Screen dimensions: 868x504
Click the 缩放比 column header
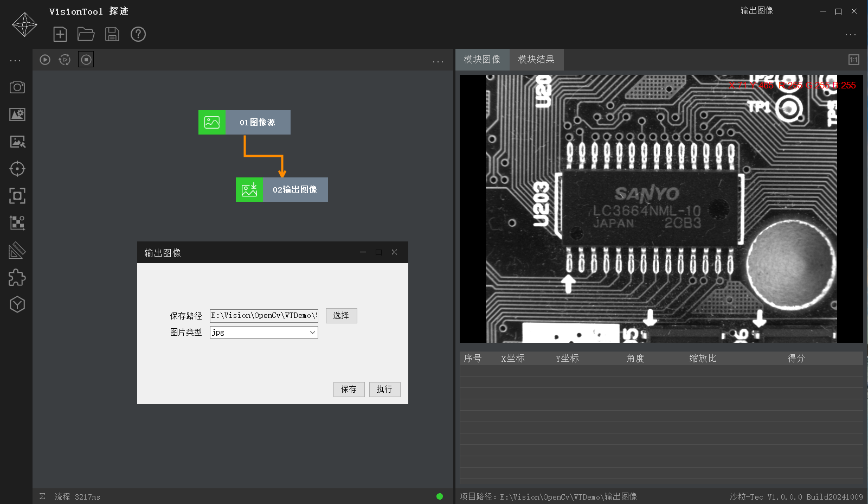tap(703, 359)
